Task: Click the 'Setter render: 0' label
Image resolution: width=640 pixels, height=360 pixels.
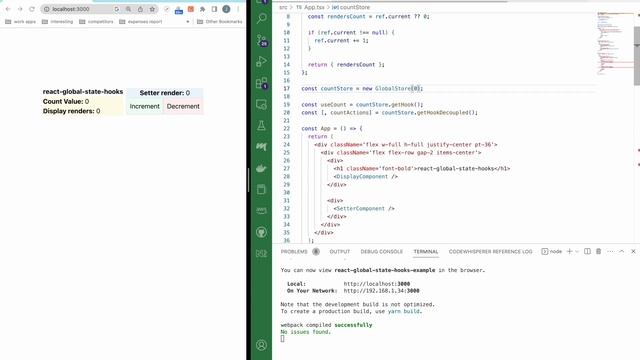Action: coord(164,93)
